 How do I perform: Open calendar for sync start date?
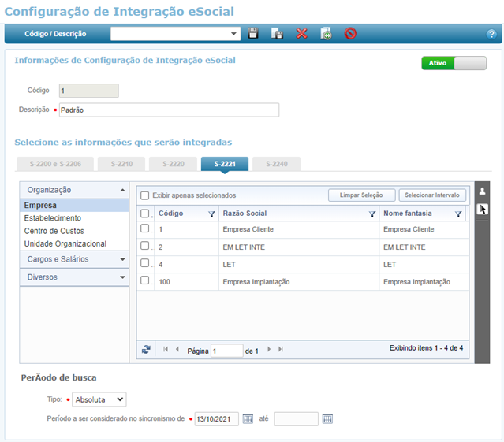click(x=248, y=418)
